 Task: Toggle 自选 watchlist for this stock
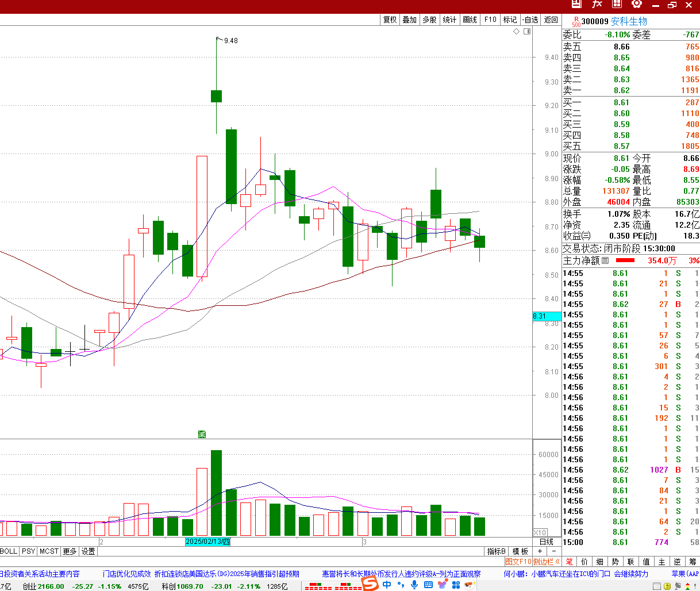coord(530,20)
